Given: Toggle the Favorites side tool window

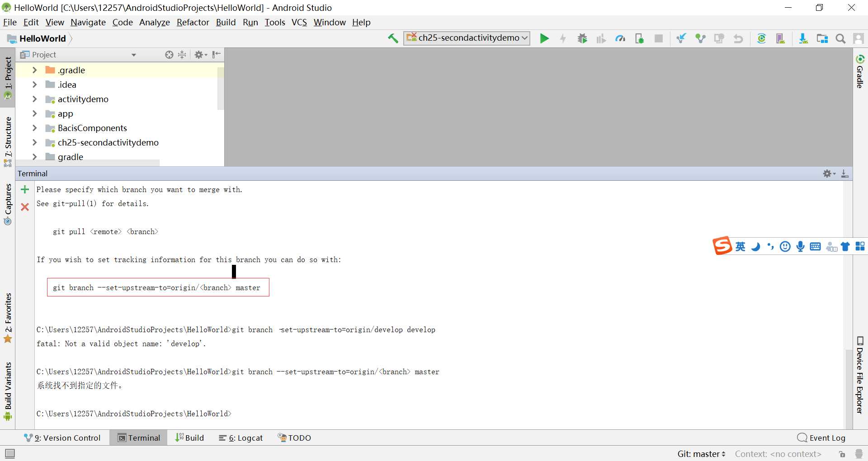Looking at the screenshot, I should point(8,318).
